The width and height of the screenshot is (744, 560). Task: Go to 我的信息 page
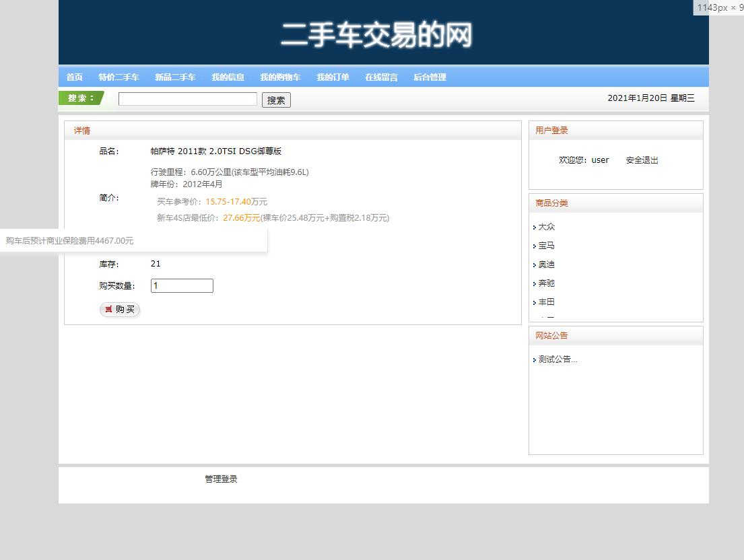pos(228,77)
